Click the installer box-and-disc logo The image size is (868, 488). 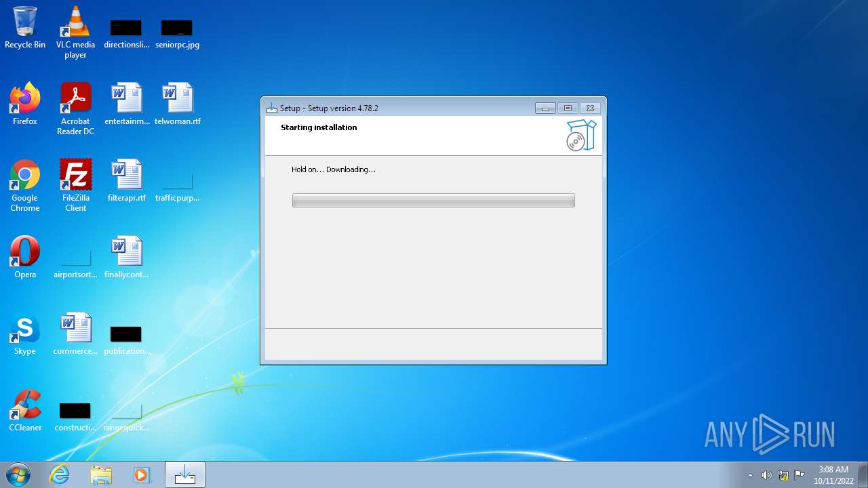[x=581, y=135]
